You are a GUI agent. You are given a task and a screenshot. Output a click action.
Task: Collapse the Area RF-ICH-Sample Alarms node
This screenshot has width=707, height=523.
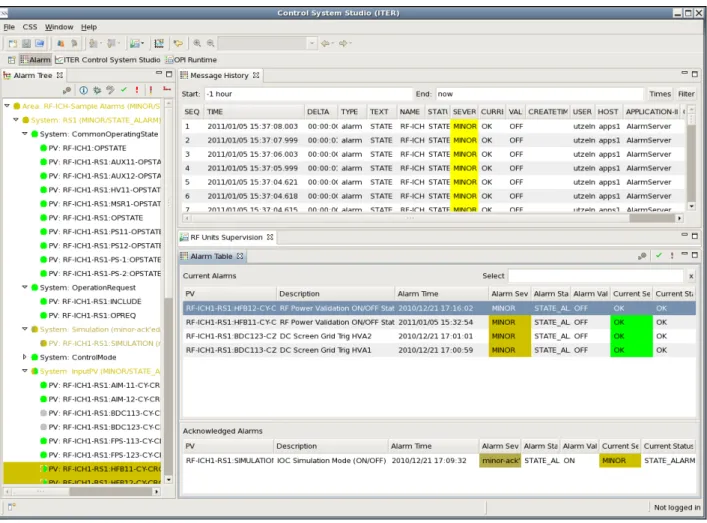point(7,106)
